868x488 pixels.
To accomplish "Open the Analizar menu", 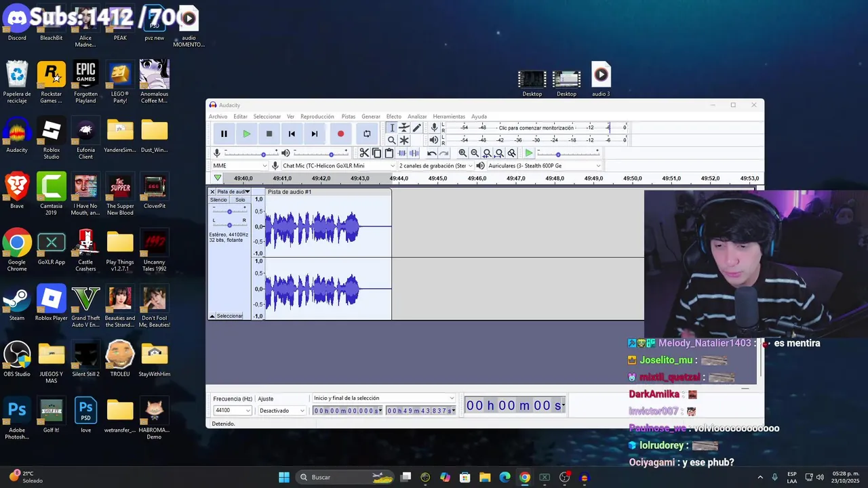I will pyautogui.click(x=417, y=117).
